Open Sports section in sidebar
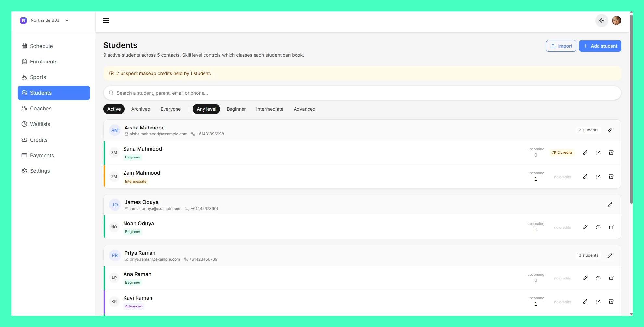 coord(54,77)
